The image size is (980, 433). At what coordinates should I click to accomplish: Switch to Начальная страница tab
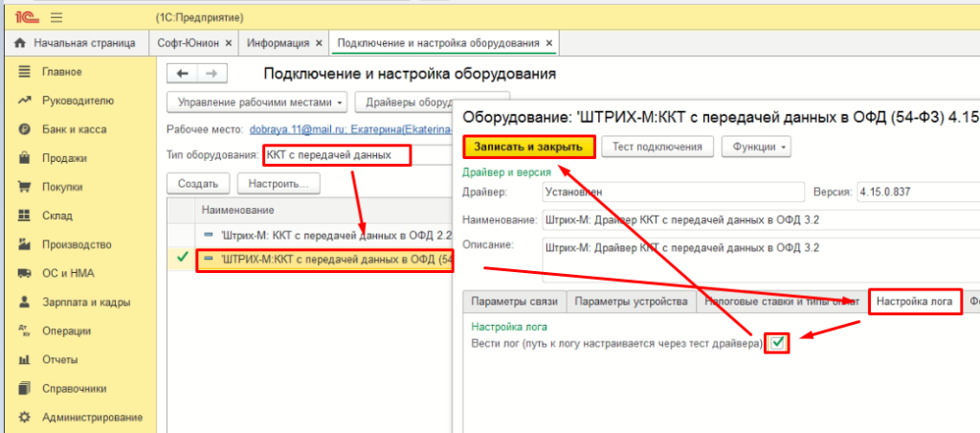[x=75, y=43]
